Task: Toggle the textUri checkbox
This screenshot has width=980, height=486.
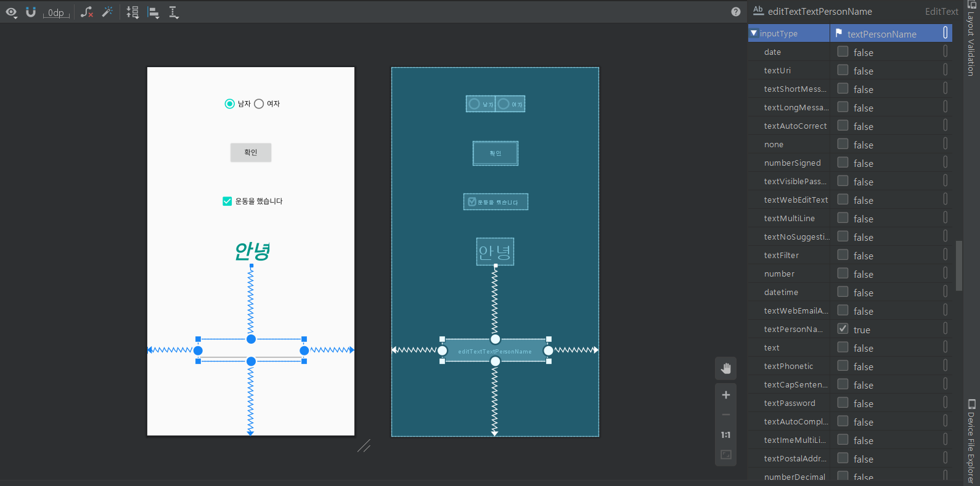Action: pyautogui.click(x=843, y=70)
